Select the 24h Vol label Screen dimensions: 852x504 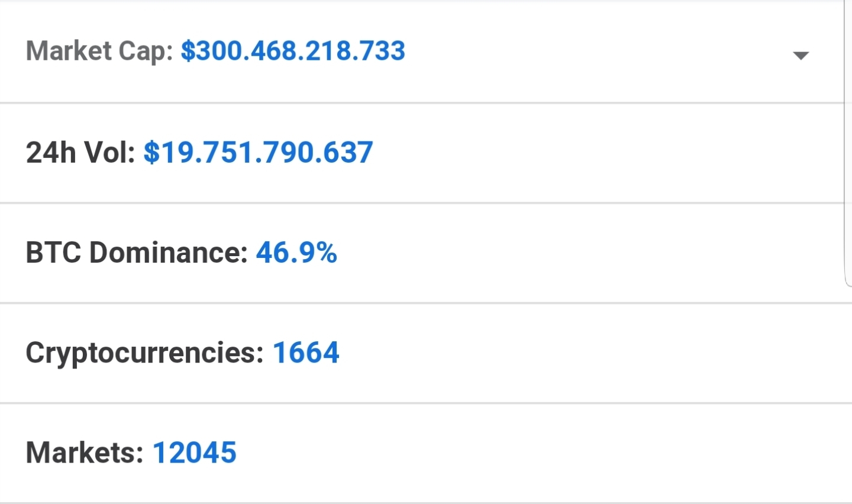pos(80,153)
